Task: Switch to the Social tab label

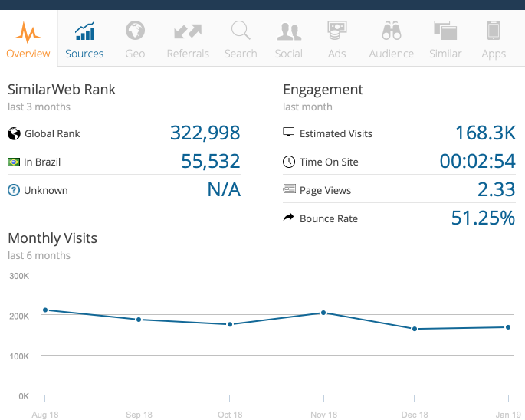Action: [289, 54]
